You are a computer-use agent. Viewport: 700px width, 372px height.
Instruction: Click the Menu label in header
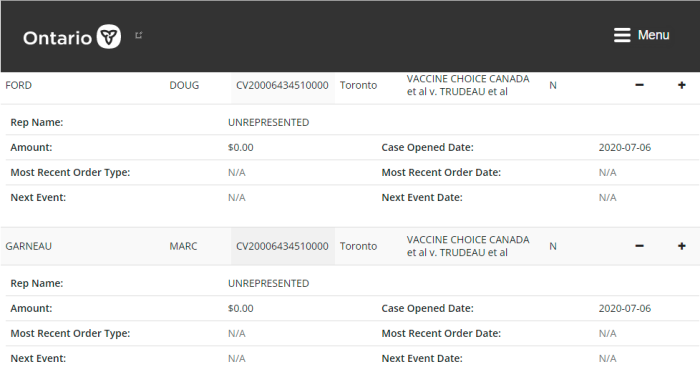654,35
